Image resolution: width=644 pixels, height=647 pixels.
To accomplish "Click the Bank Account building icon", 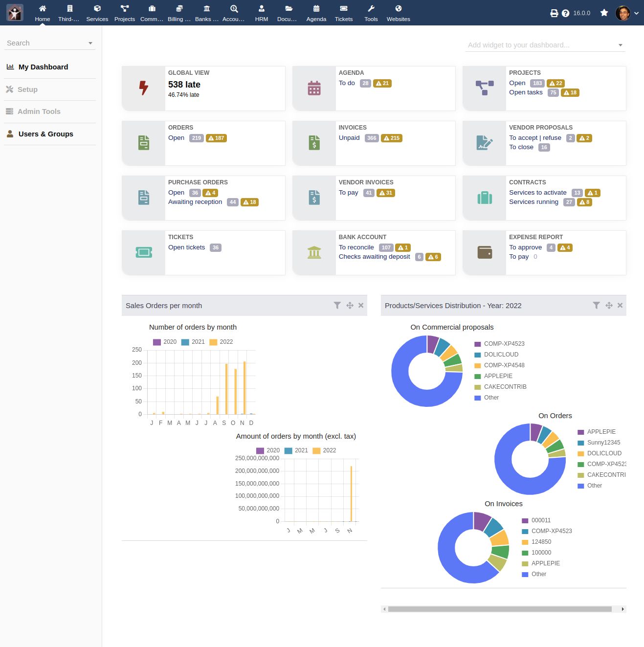I will click(314, 252).
